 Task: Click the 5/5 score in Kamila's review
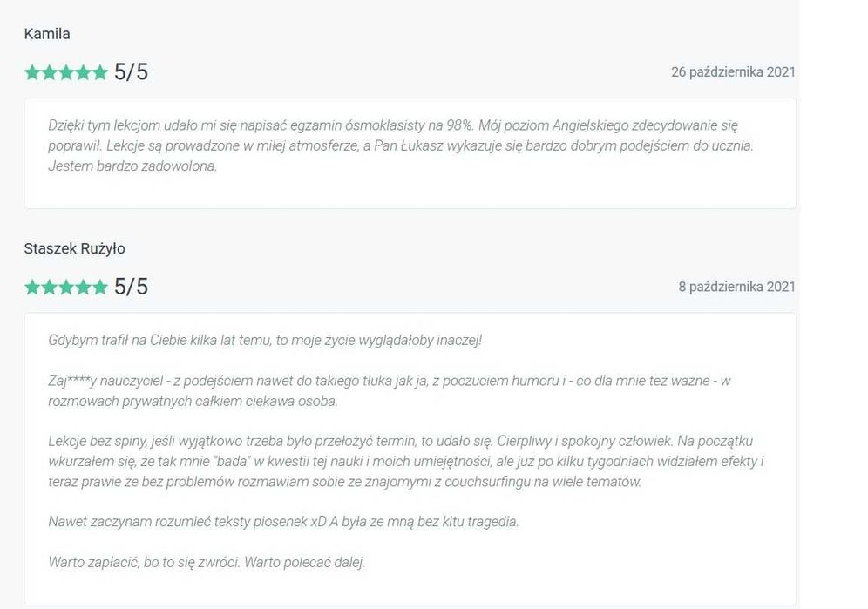click(x=131, y=72)
